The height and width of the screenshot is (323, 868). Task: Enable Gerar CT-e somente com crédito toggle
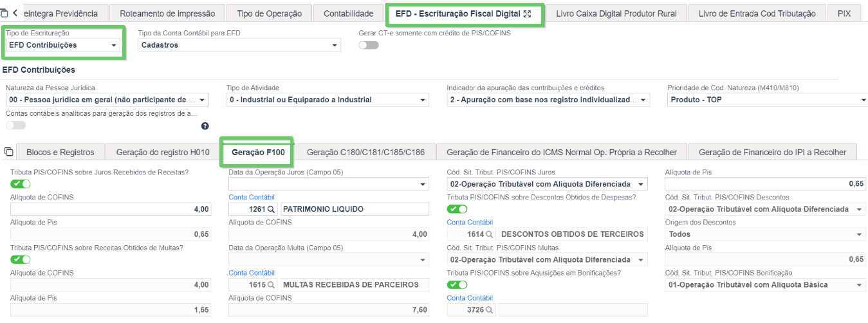tap(369, 45)
